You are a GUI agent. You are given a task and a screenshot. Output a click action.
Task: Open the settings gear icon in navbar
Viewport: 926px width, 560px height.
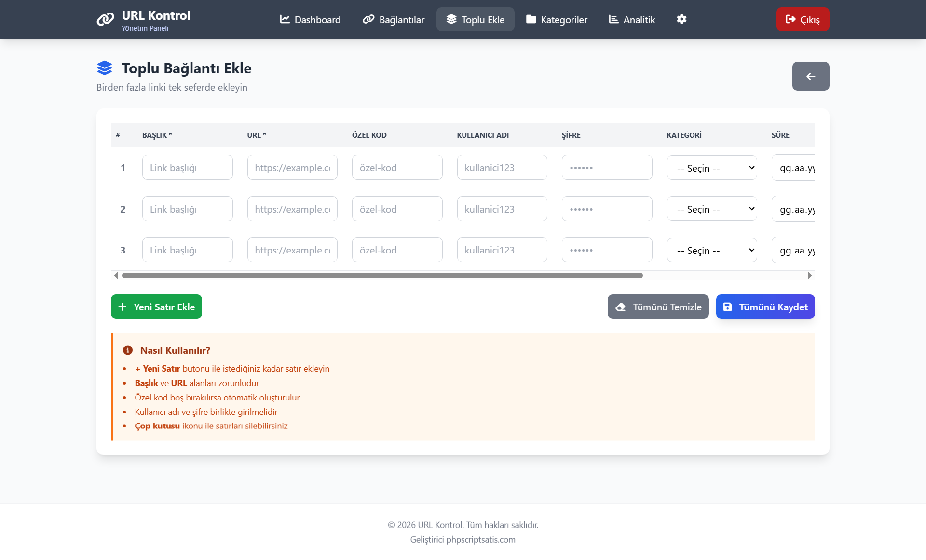(681, 19)
